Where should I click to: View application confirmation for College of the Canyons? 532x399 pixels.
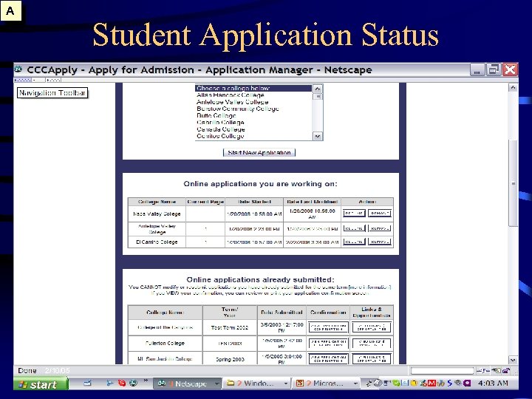(x=328, y=327)
